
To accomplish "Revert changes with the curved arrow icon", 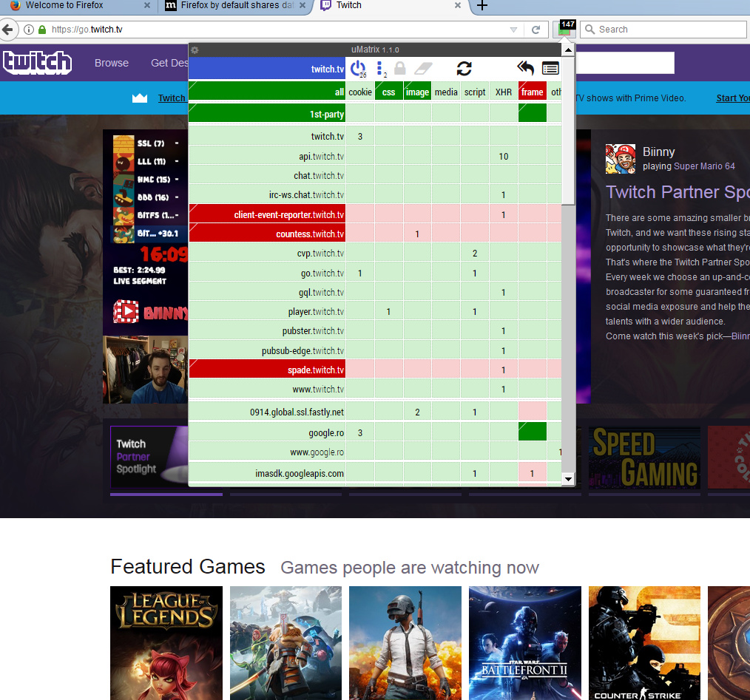I will point(525,68).
